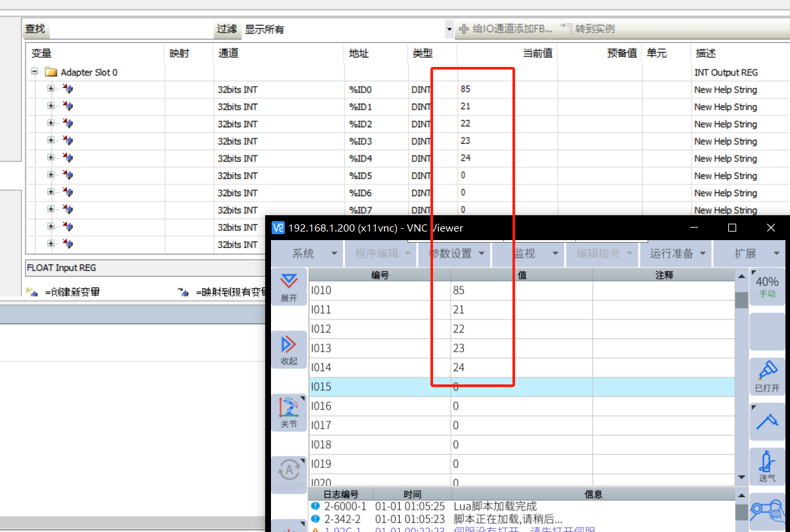790x532 pixels.
Task: Select the I015 register row
Action: click(379, 387)
